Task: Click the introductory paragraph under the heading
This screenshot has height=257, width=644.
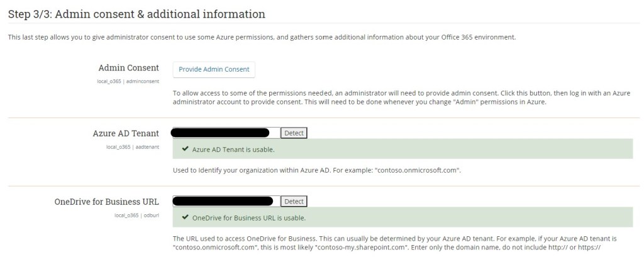Action: [x=262, y=37]
